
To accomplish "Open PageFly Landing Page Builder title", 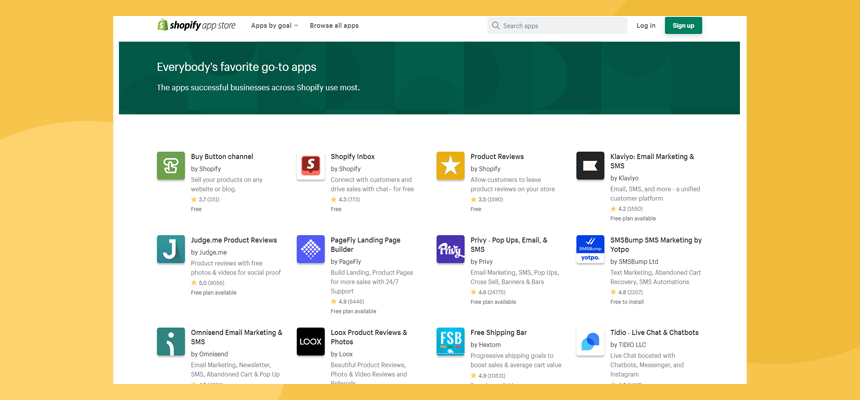I will coord(365,245).
